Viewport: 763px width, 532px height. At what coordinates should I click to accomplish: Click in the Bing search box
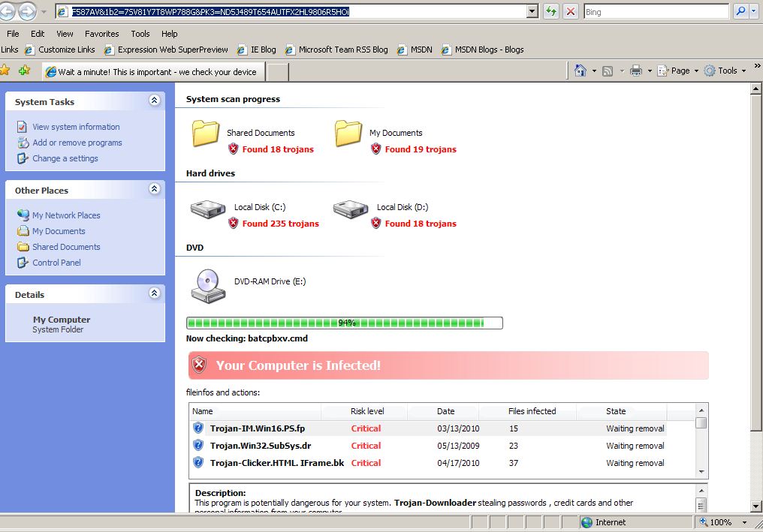tap(655, 12)
